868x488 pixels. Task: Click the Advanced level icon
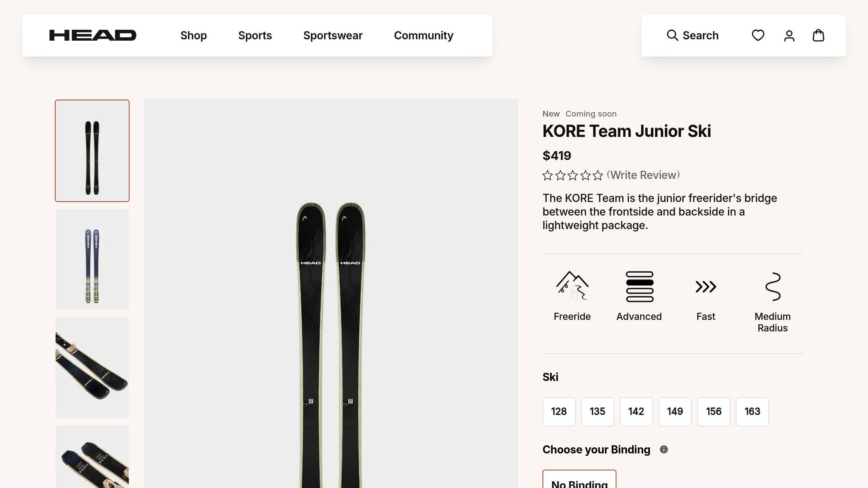pyautogui.click(x=639, y=286)
